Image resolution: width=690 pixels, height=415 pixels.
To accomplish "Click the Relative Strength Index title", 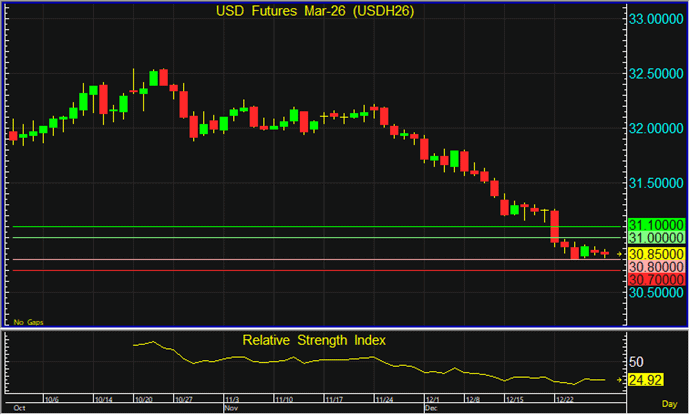I will [x=314, y=340].
